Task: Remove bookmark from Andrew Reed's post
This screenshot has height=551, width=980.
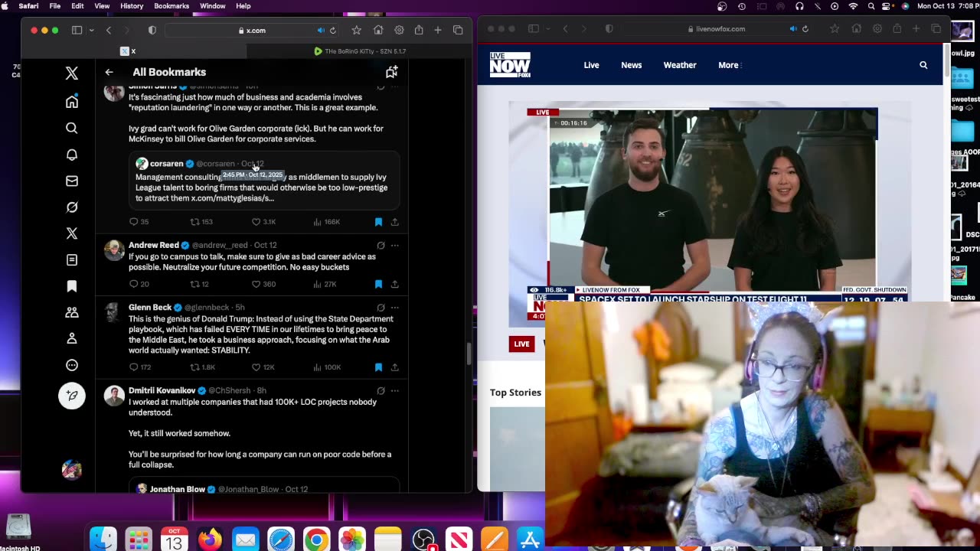Action: point(378,284)
